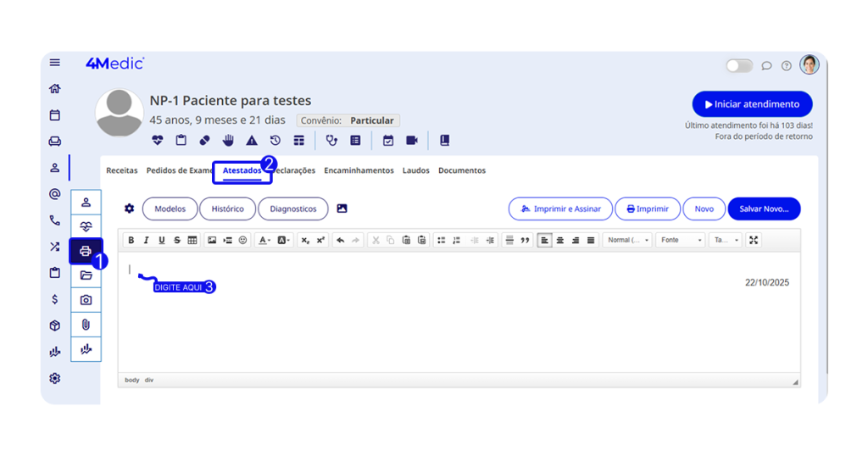This screenshot has width=868, height=456.
Task: Expand the Fonte font dropdown
Action: click(x=681, y=240)
